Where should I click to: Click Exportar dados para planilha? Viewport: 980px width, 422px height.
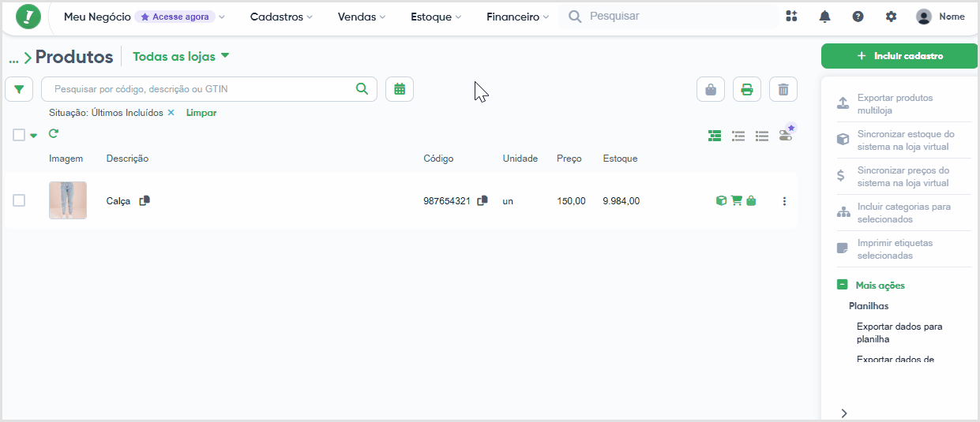(899, 333)
